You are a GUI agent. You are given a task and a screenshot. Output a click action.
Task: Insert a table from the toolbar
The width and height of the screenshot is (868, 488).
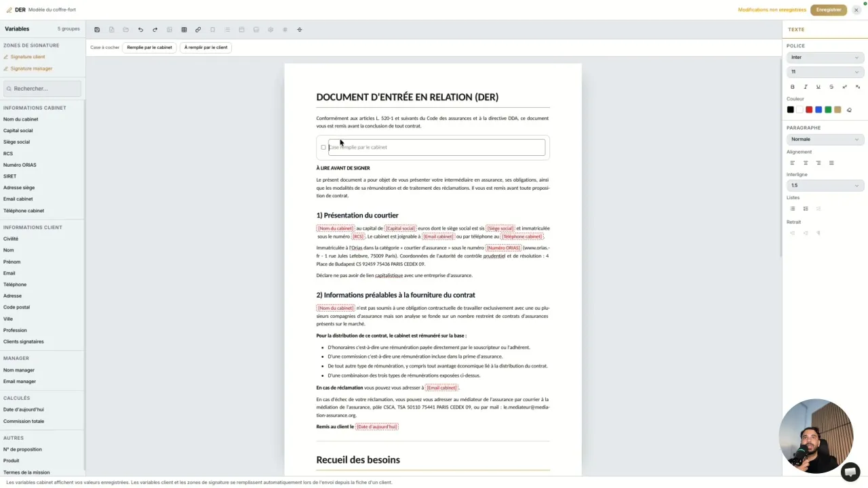pyautogui.click(x=184, y=30)
